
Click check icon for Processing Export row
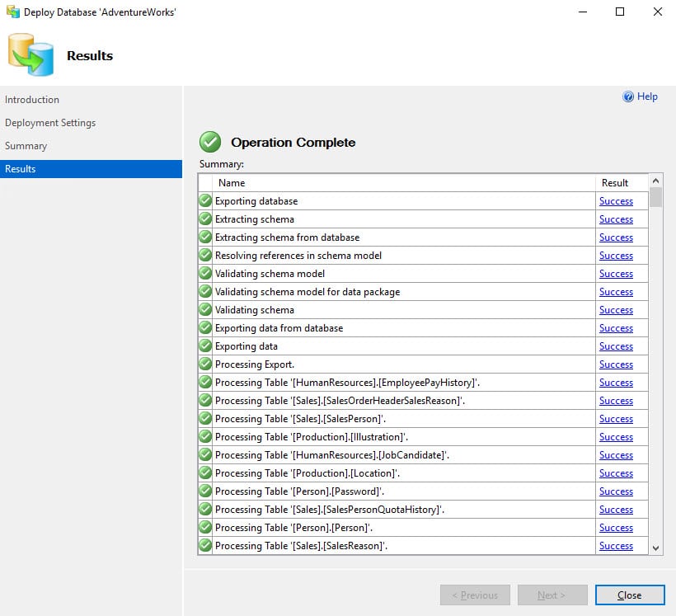[205, 364]
